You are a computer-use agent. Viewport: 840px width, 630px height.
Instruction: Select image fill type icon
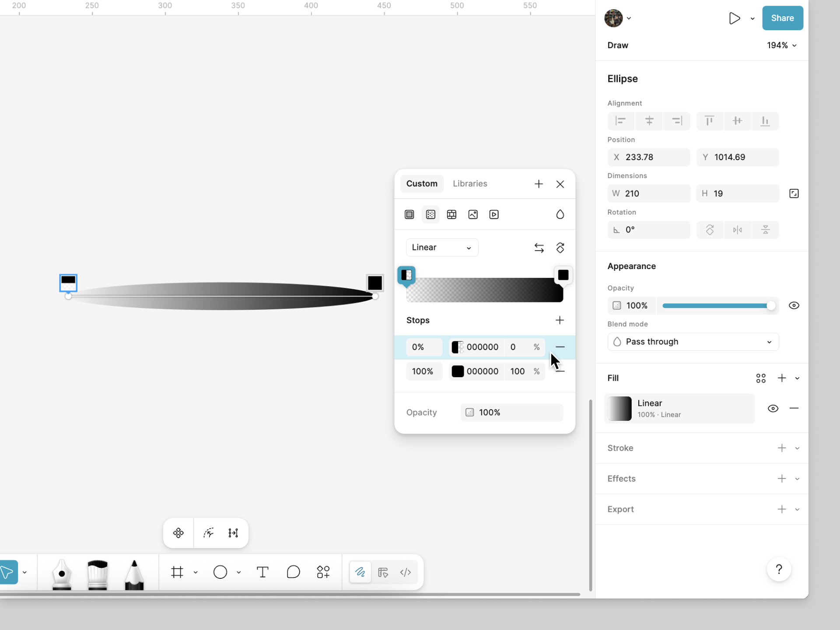point(473,214)
